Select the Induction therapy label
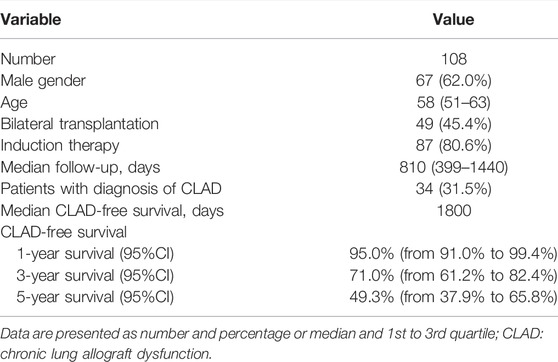558x362 pixels. click(x=60, y=146)
